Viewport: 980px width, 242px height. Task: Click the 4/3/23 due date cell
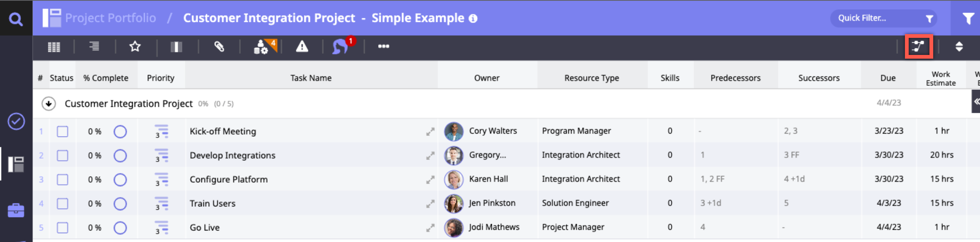click(x=888, y=203)
